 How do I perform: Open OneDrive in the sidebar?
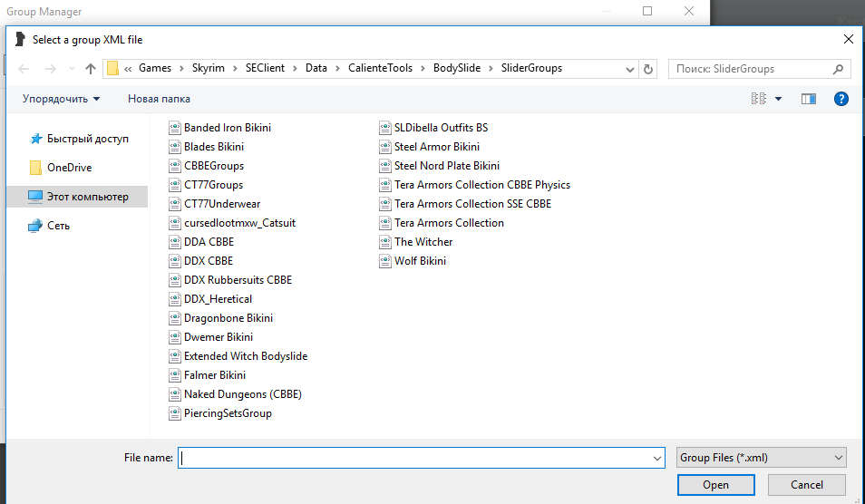69,168
